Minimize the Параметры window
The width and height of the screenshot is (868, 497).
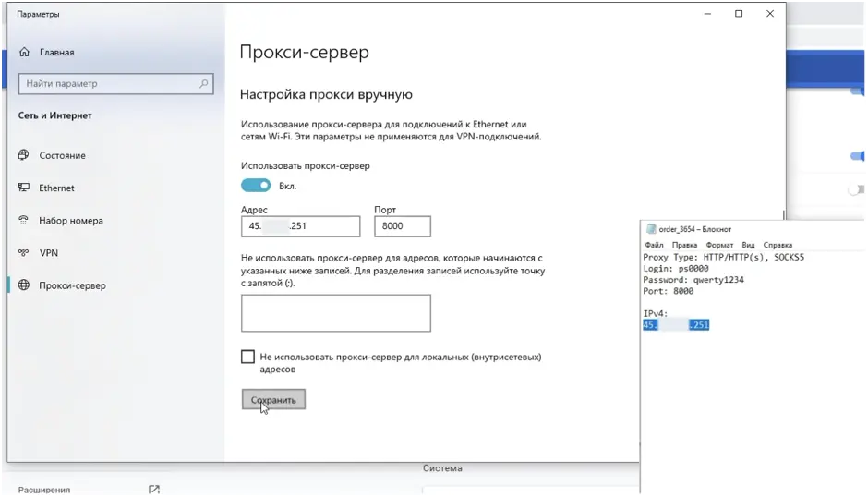click(x=707, y=14)
